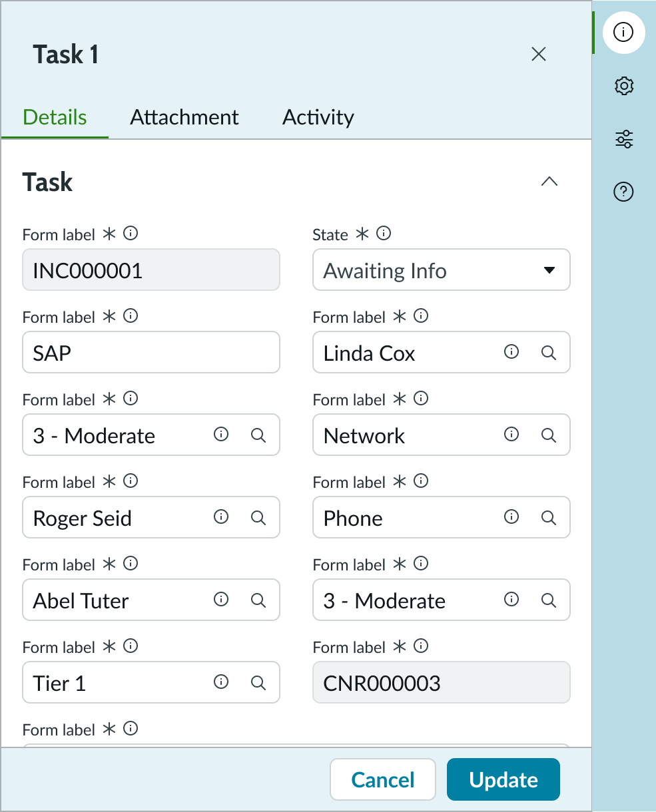
Task: View reference info for the Network field
Action: [511, 435]
